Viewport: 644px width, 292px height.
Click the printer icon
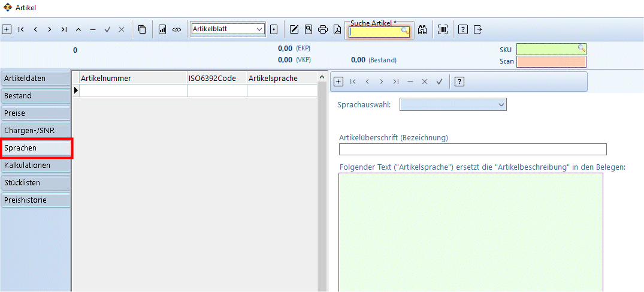(323, 29)
